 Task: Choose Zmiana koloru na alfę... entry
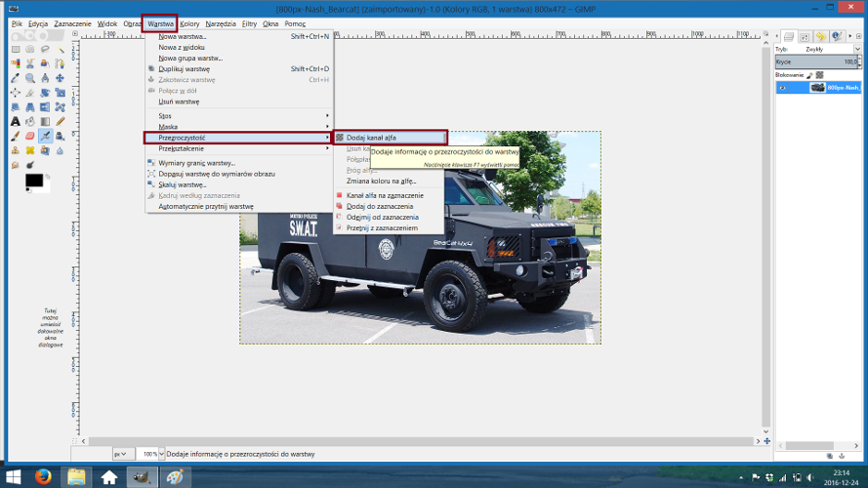[x=389, y=181]
